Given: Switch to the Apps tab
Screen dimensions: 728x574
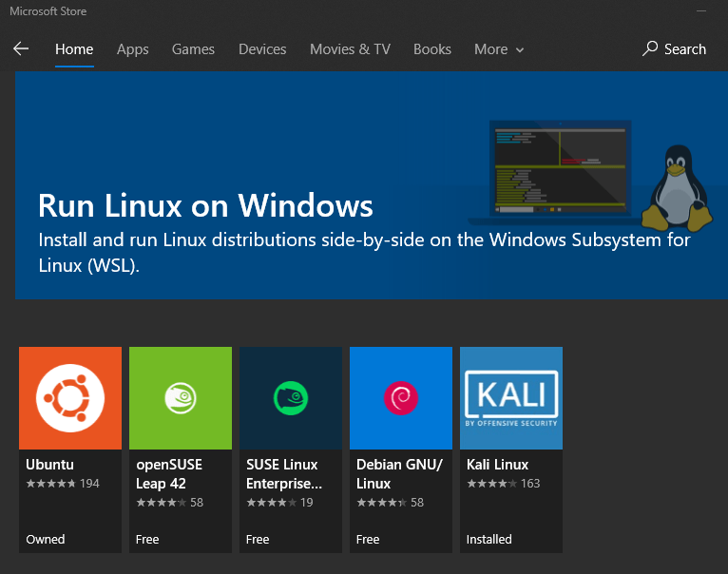Looking at the screenshot, I should pos(133,49).
